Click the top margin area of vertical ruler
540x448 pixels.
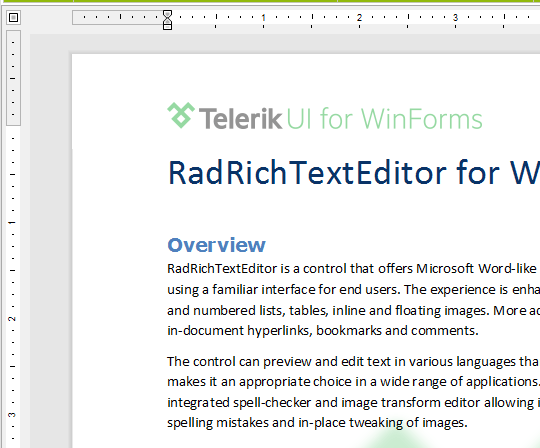point(13,78)
